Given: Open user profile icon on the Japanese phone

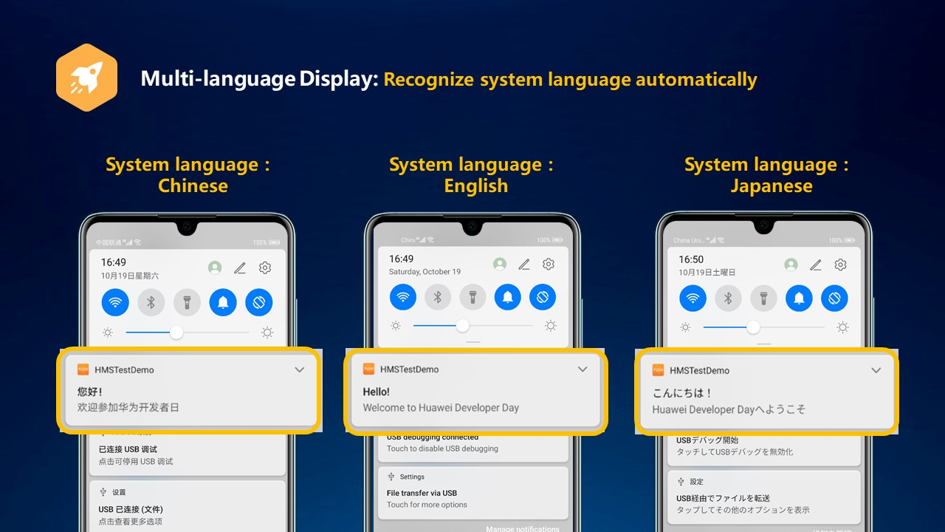Looking at the screenshot, I should coord(791,265).
